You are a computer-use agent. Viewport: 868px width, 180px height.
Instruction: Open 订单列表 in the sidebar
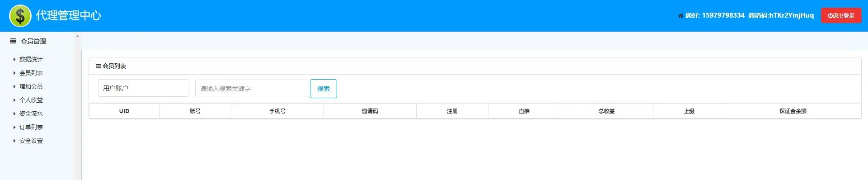tap(31, 127)
